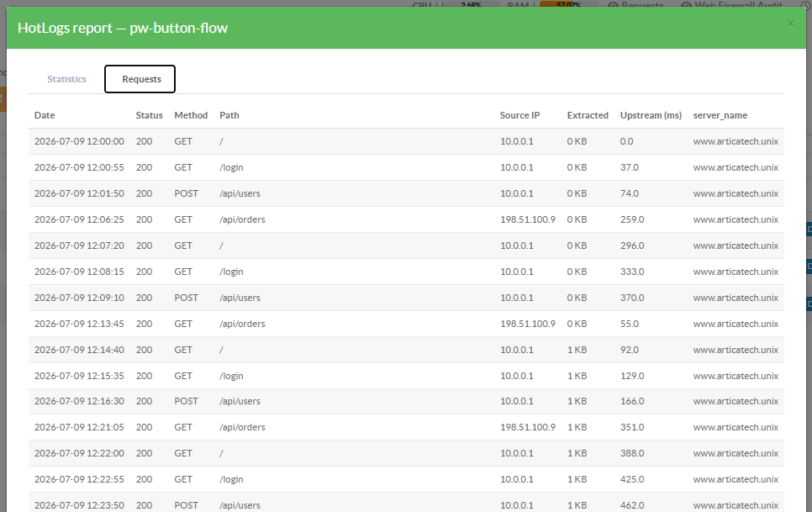Click /login path in 12:08:15 row

click(x=231, y=272)
